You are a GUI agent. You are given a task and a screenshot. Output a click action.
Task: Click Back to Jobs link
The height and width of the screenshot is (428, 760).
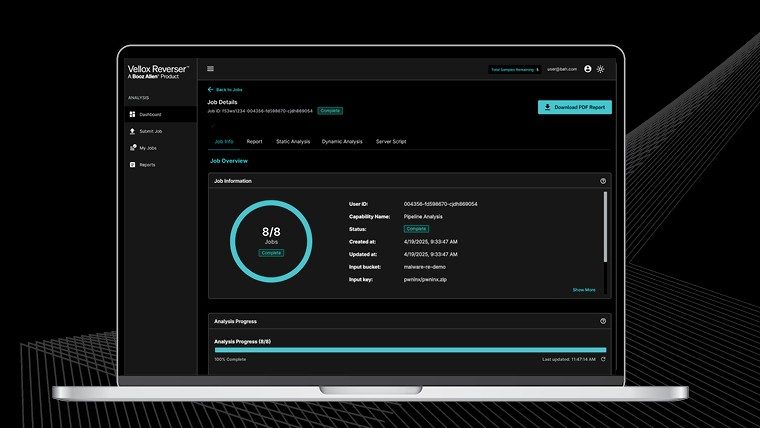[x=226, y=89]
